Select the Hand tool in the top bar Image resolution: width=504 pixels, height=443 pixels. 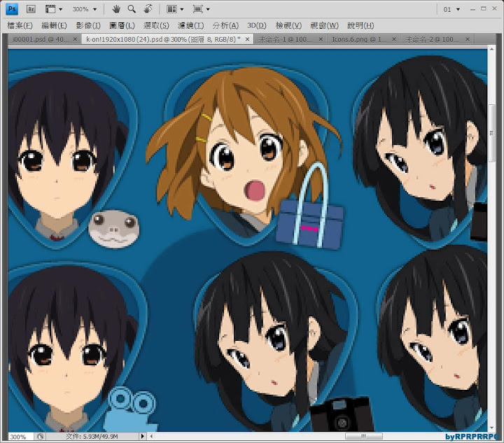point(115,9)
